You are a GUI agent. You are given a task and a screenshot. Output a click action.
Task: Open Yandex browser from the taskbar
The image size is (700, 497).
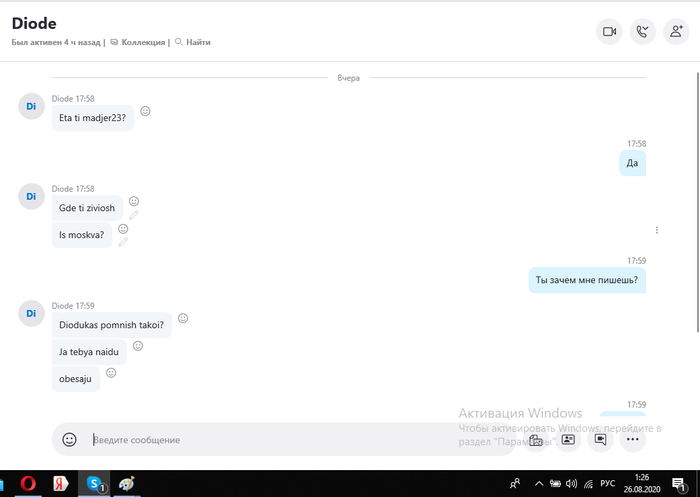point(60,484)
